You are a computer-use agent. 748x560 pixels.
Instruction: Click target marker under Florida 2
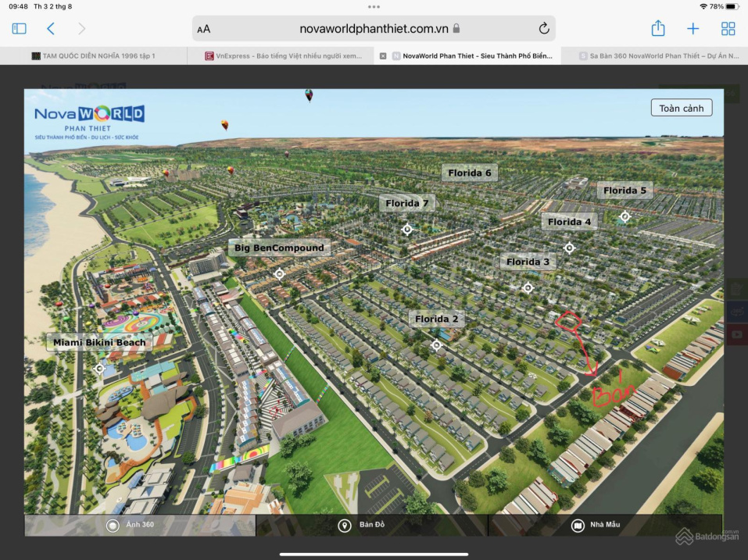[x=436, y=345]
